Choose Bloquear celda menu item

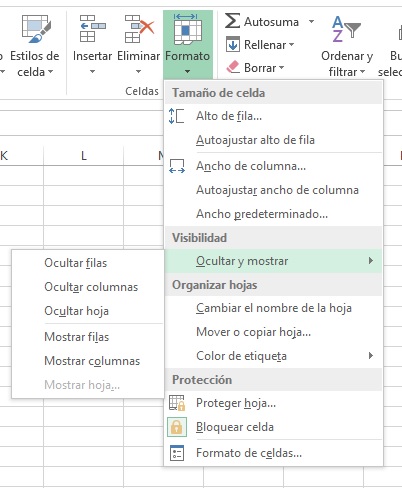[273, 427]
